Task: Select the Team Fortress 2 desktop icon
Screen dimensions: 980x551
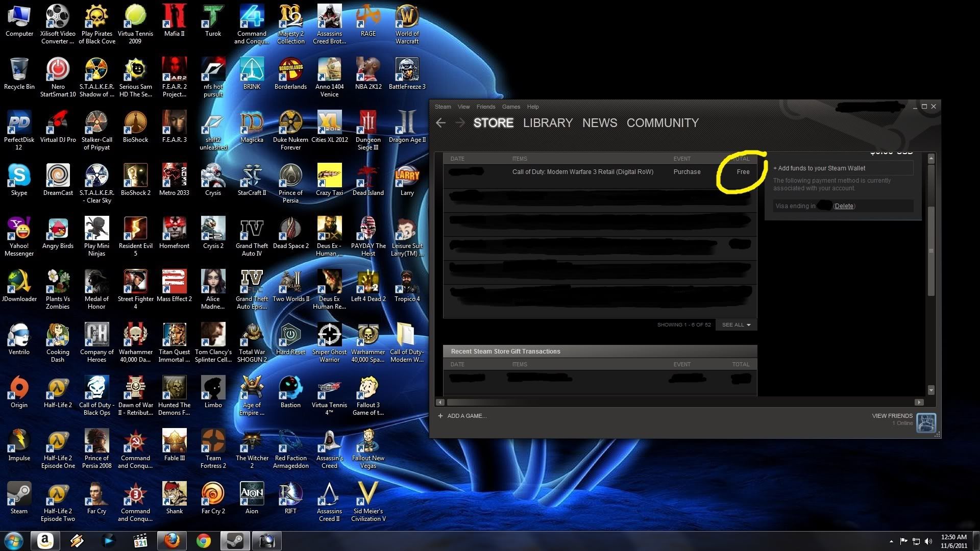Action: tap(213, 441)
